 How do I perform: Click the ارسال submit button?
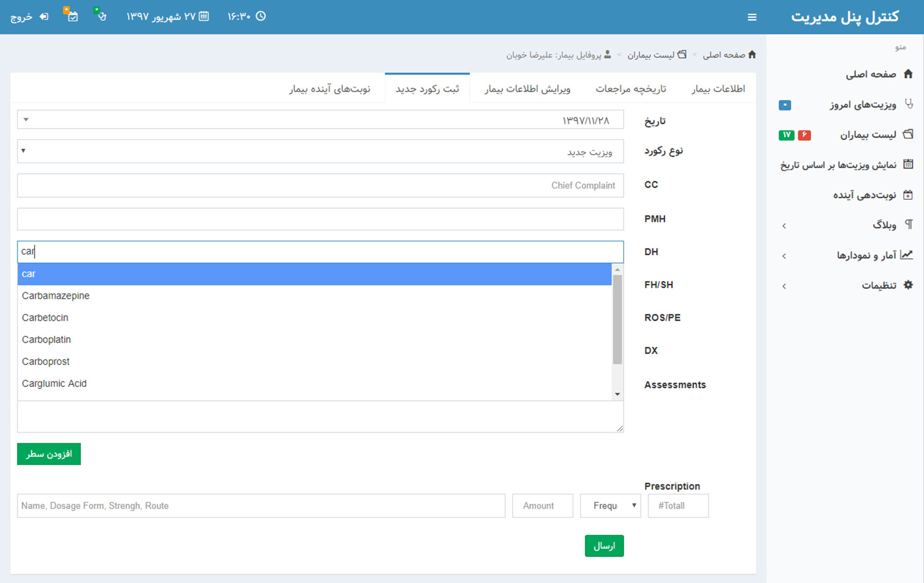(604, 546)
